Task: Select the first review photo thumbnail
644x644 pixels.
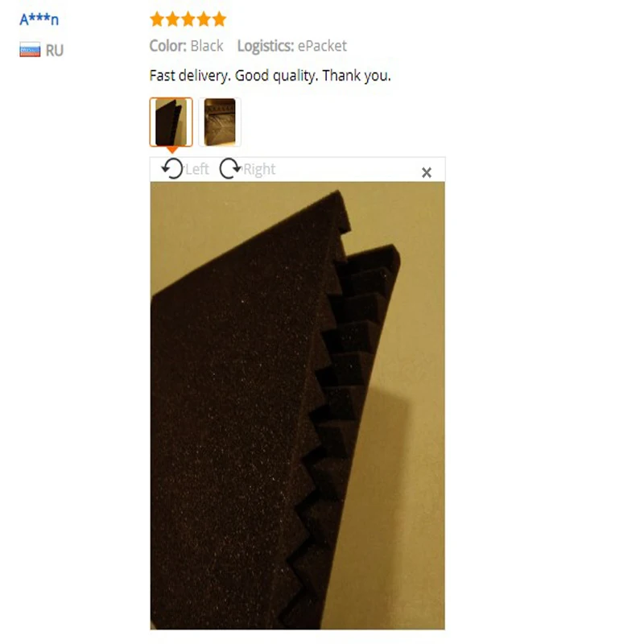Action: point(171,122)
